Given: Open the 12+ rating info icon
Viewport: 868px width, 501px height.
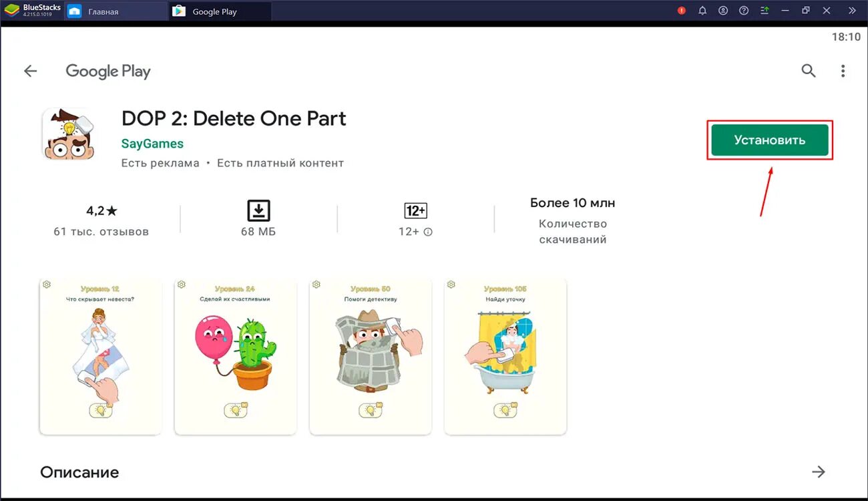Looking at the screenshot, I should [428, 232].
